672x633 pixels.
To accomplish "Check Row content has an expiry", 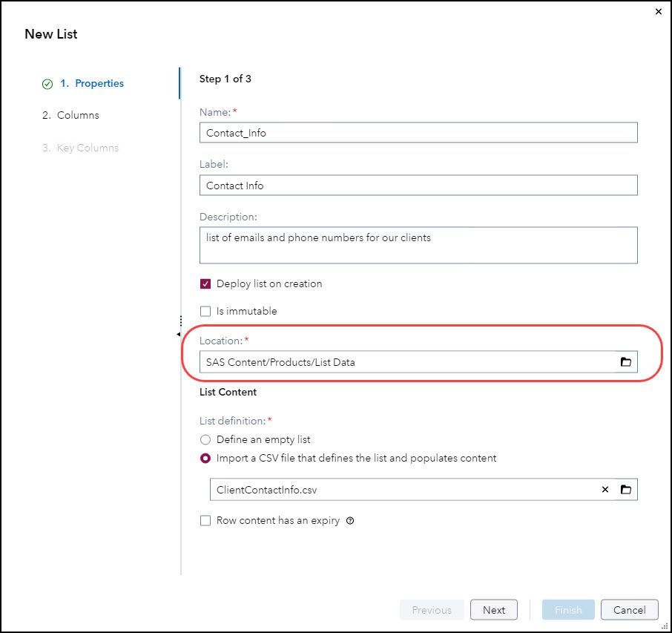I will 205,521.
